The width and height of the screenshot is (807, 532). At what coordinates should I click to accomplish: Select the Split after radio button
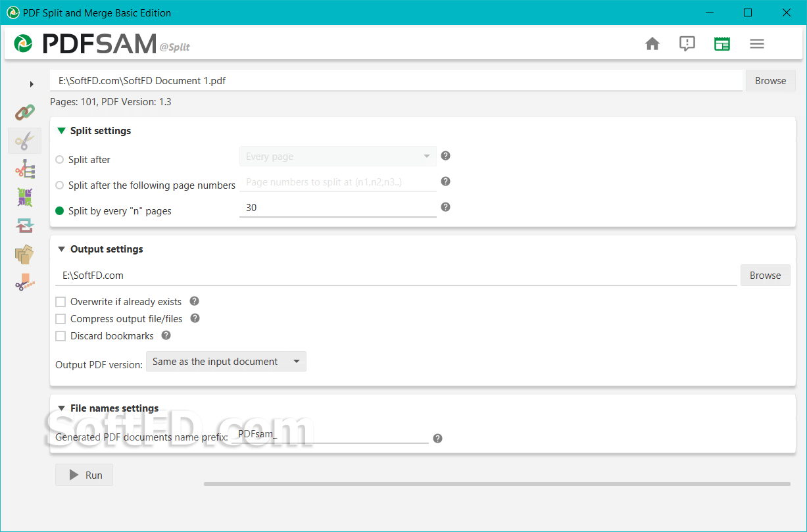pos(60,160)
